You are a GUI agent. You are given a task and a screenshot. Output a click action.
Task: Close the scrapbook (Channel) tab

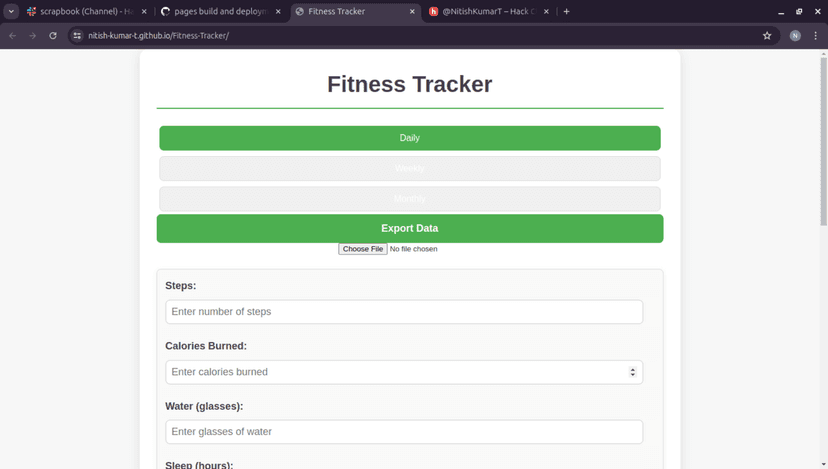point(144,11)
